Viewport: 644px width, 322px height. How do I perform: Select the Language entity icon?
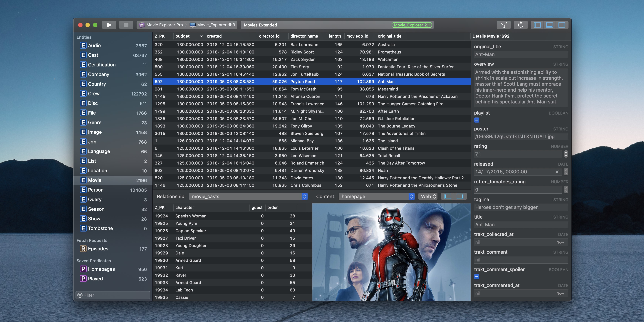pyautogui.click(x=83, y=151)
